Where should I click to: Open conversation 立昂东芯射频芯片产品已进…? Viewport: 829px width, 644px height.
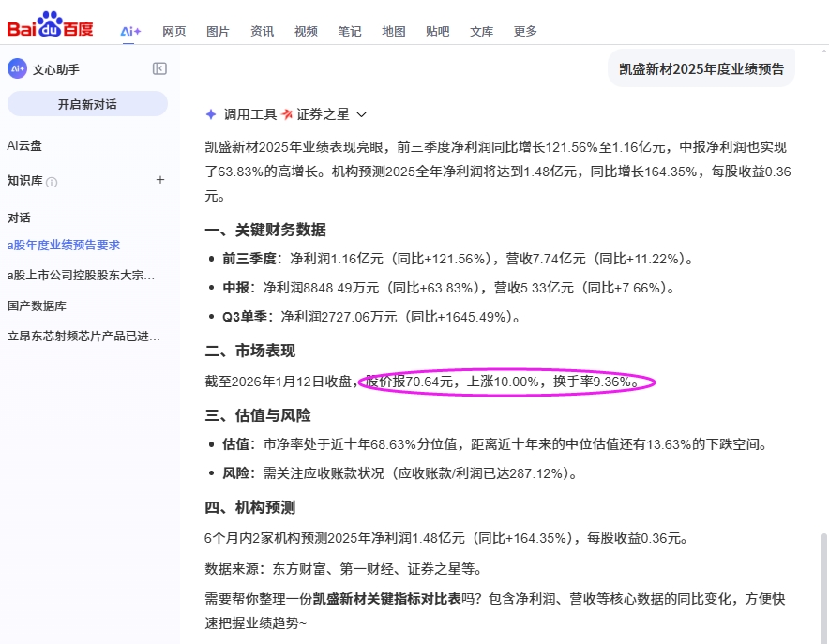tap(83, 336)
